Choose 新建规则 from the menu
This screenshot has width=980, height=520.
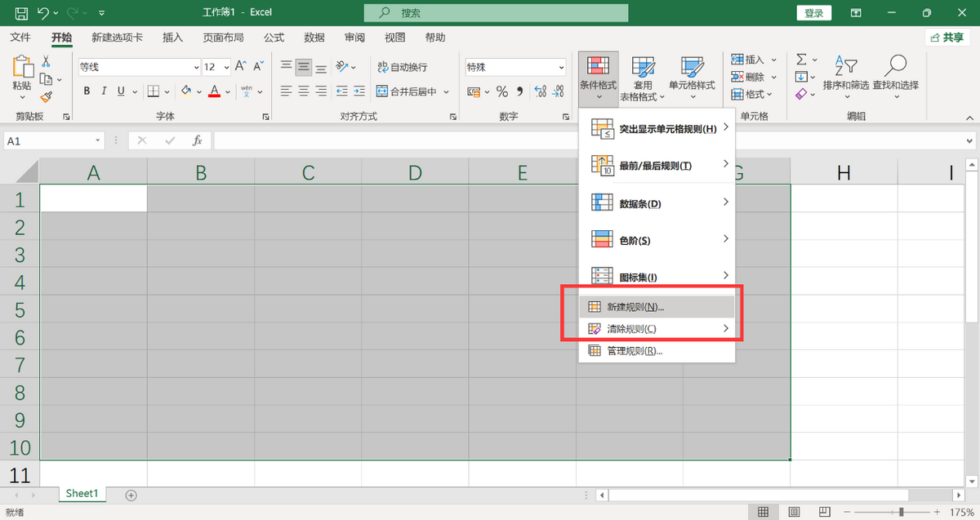[657, 307]
